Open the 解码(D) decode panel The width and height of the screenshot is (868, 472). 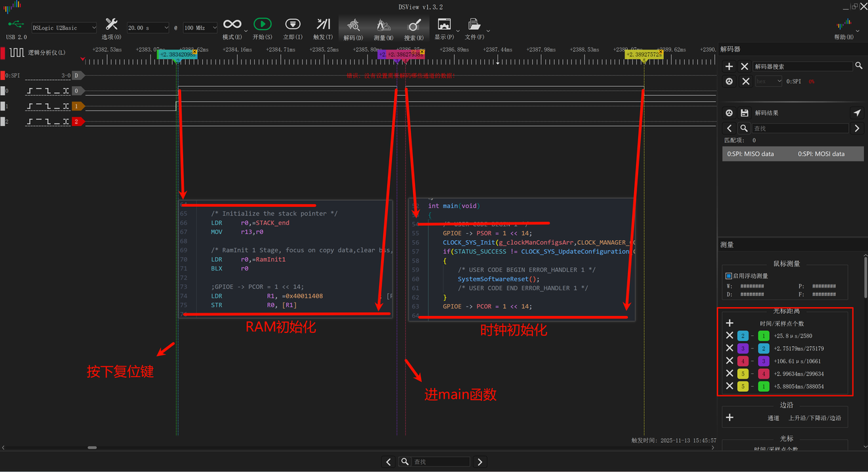[x=353, y=25]
